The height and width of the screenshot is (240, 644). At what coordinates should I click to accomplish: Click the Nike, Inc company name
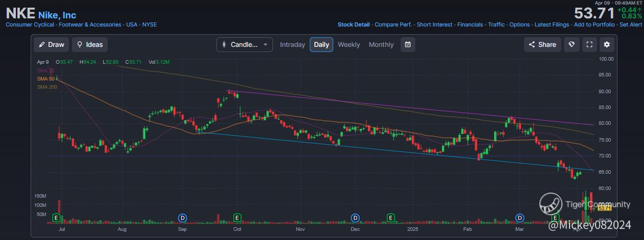57,14
